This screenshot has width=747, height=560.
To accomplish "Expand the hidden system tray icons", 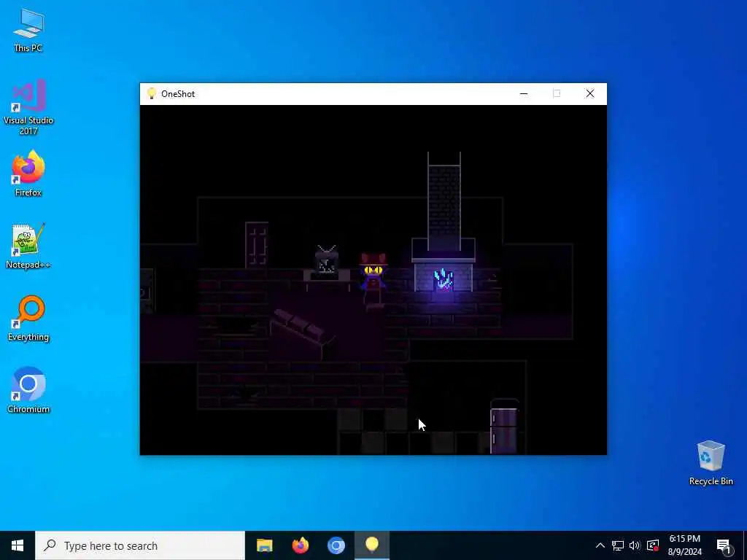I will 600,545.
